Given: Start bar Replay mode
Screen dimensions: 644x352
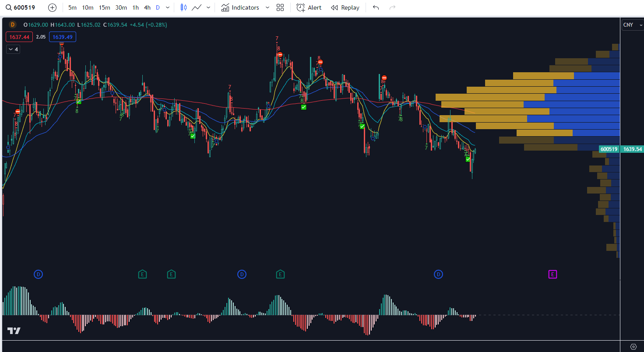Looking at the screenshot, I should tap(345, 7).
